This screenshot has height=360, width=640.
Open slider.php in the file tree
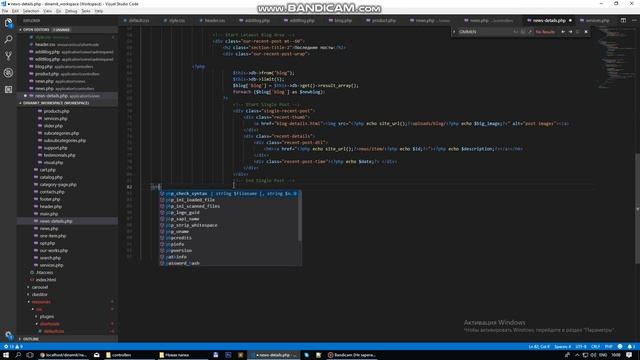53,126
